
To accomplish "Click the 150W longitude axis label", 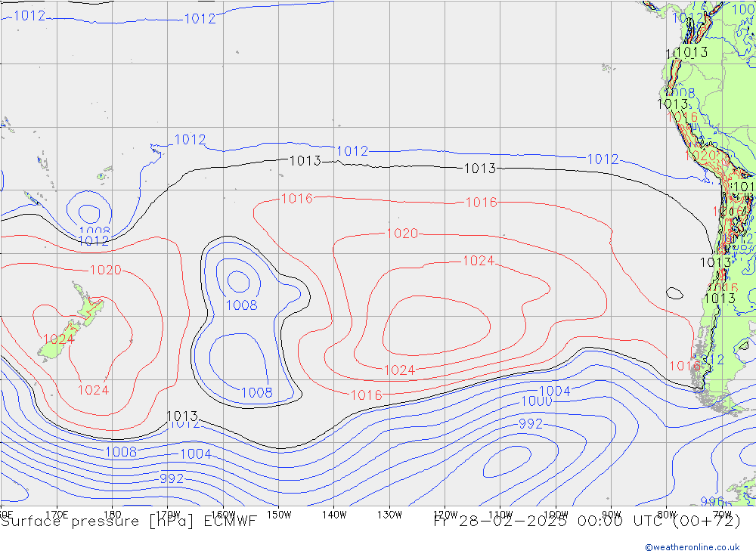I will click(279, 515).
